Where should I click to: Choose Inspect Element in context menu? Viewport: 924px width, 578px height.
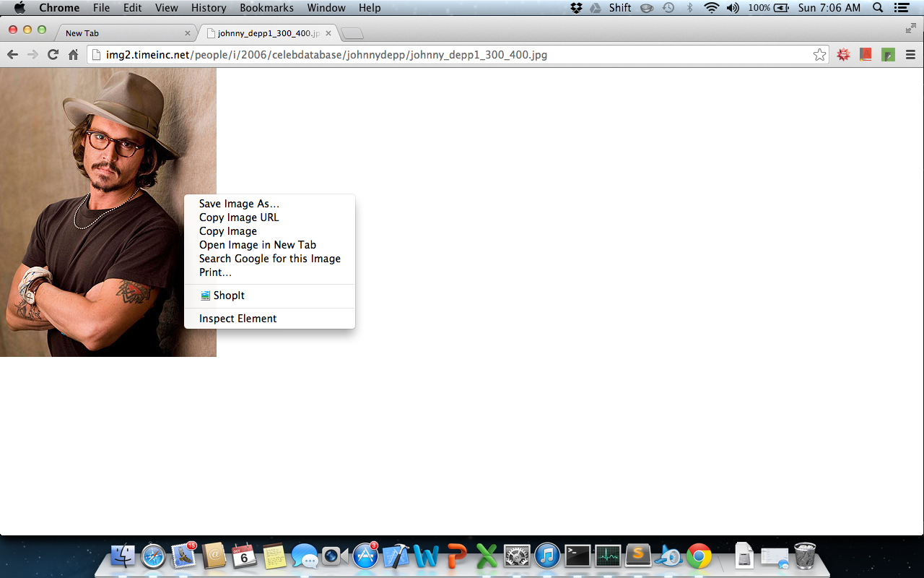[269, 319]
